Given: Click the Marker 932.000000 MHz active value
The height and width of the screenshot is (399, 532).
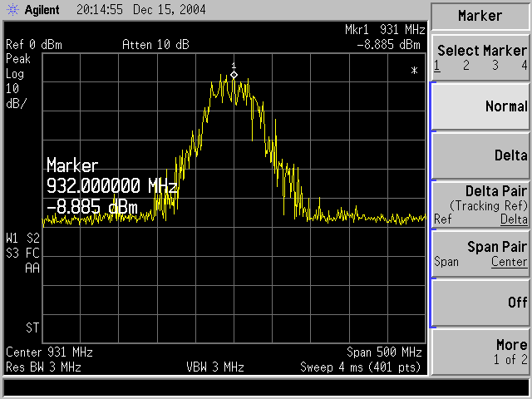Looking at the screenshot, I should pos(112,186).
